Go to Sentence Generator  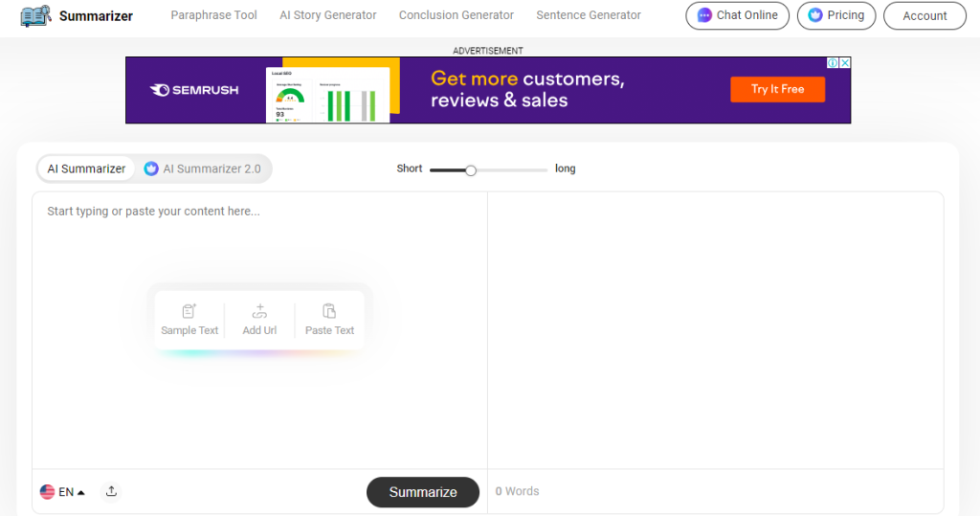[x=589, y=15]
